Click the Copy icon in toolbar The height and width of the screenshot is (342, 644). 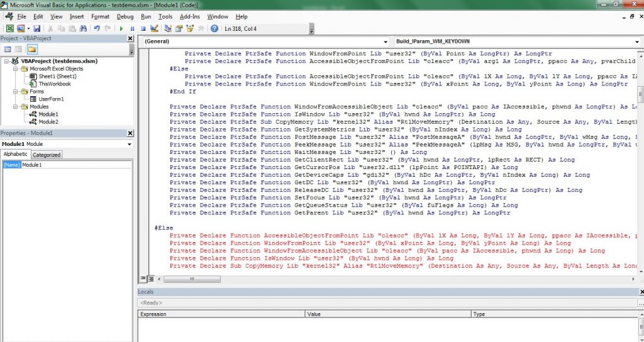(x=61, y=29)
